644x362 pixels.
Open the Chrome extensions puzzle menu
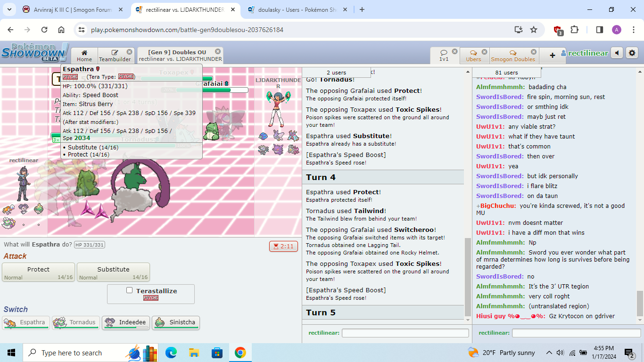(574, 30)
